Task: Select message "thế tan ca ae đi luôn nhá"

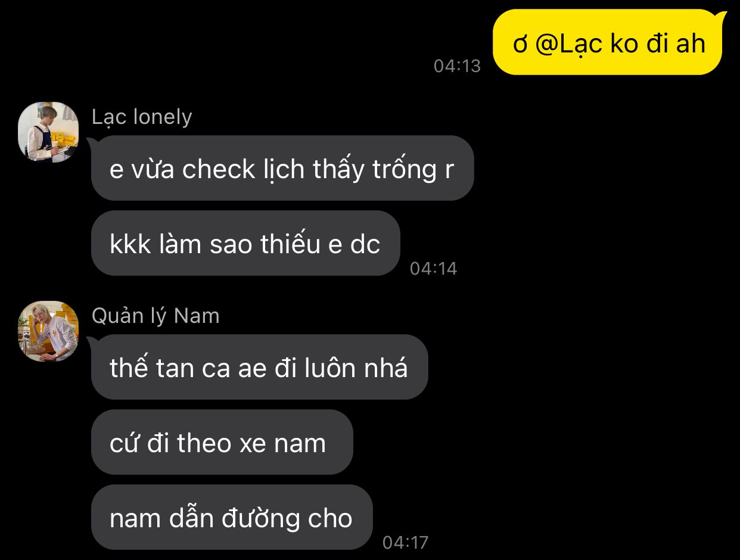Action: (x=260, y=367)
